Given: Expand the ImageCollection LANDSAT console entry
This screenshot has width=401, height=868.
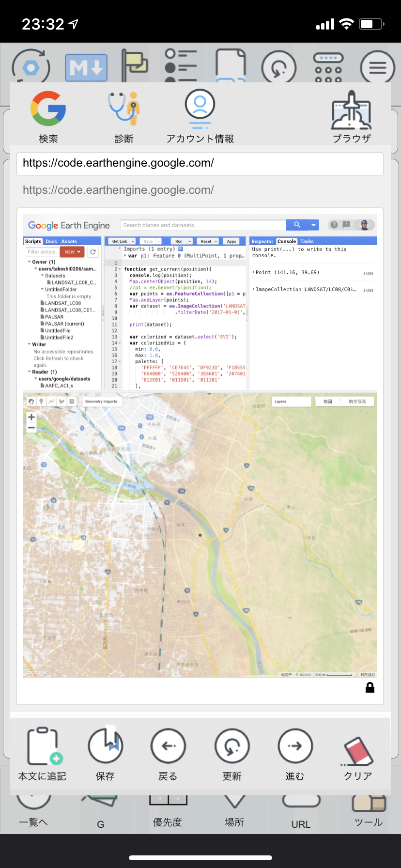Looking at the screenshot, I should (x=253, y=289).
